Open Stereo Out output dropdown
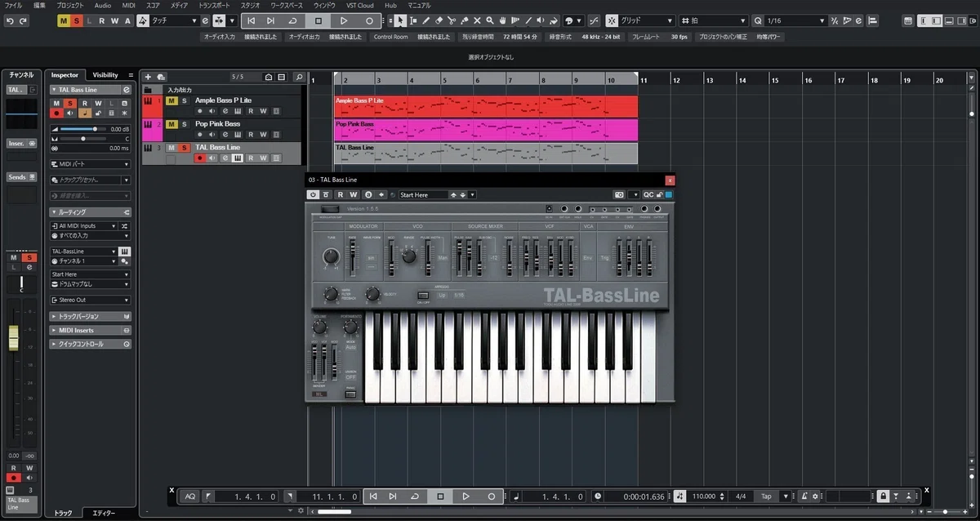 [x=90, y=300]
